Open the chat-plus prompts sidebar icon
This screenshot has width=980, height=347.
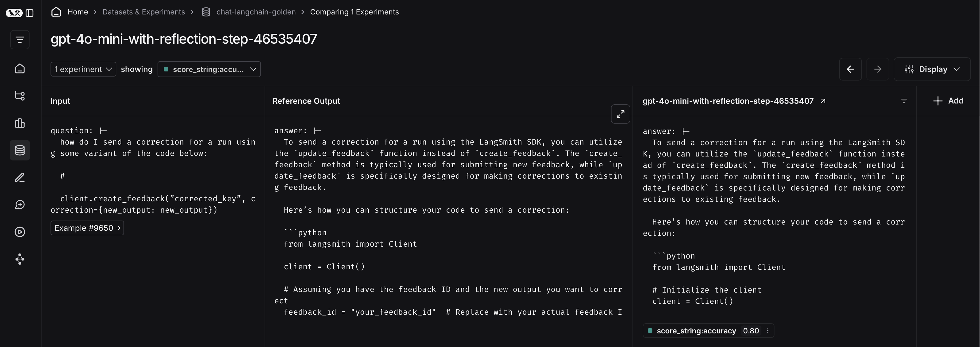tap(20, 205)
